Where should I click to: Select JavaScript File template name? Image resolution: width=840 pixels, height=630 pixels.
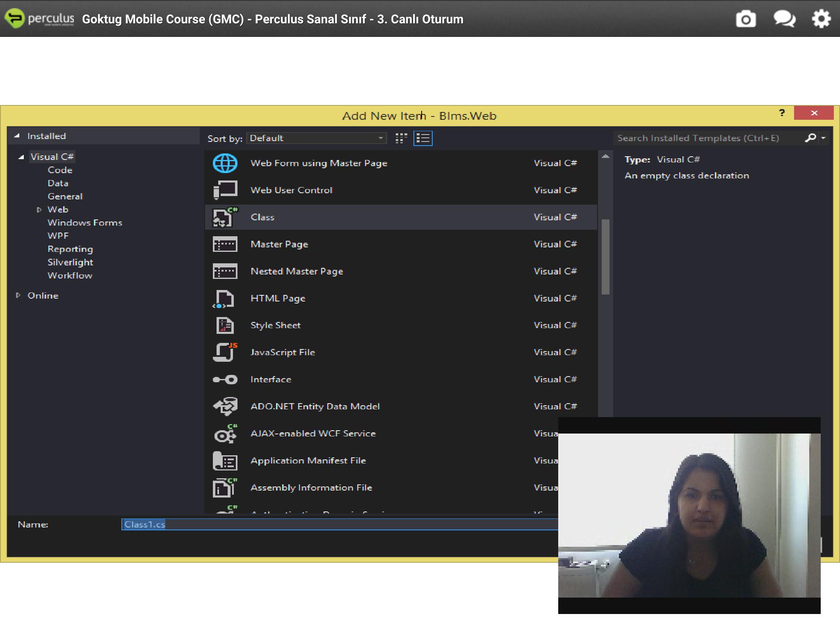[283, 352]
